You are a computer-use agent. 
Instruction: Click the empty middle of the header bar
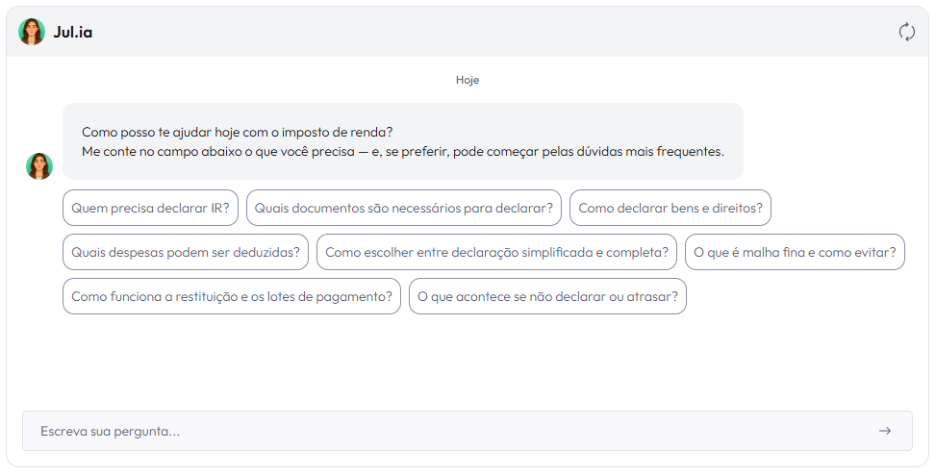pyautogui.click(x=480, y=32)
